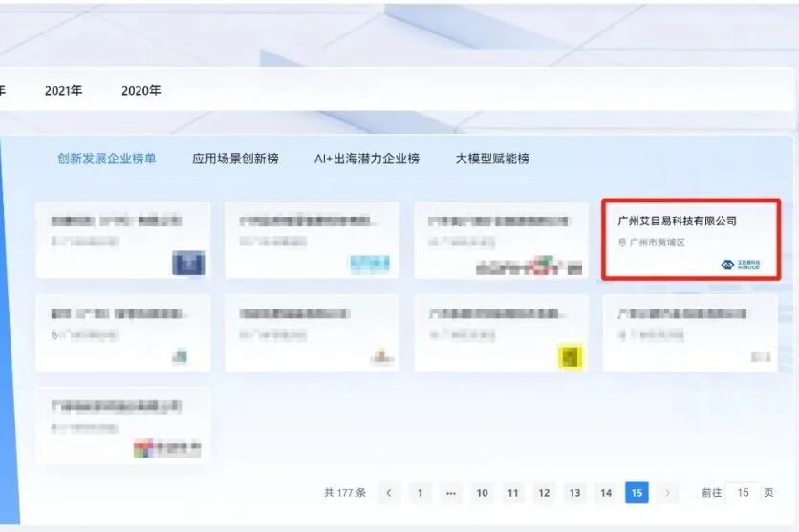Go to page 14 in pagination
The image size is (799, 532).
605,493
